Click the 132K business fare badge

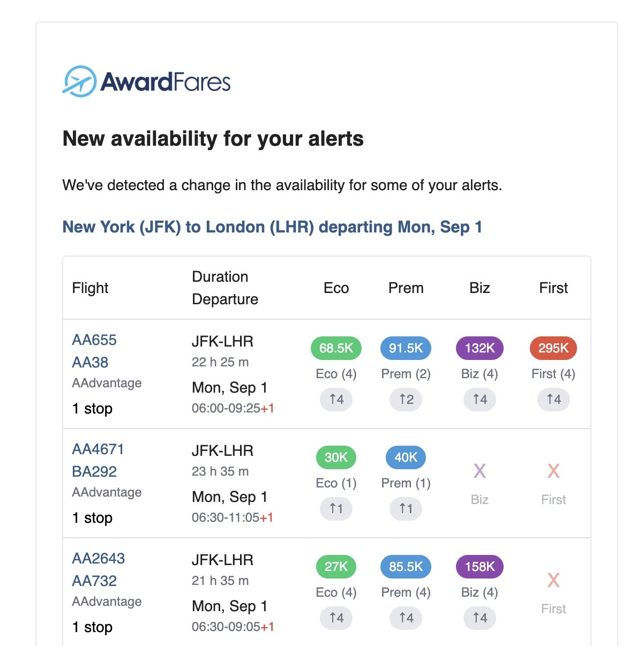tap(480, 348)
